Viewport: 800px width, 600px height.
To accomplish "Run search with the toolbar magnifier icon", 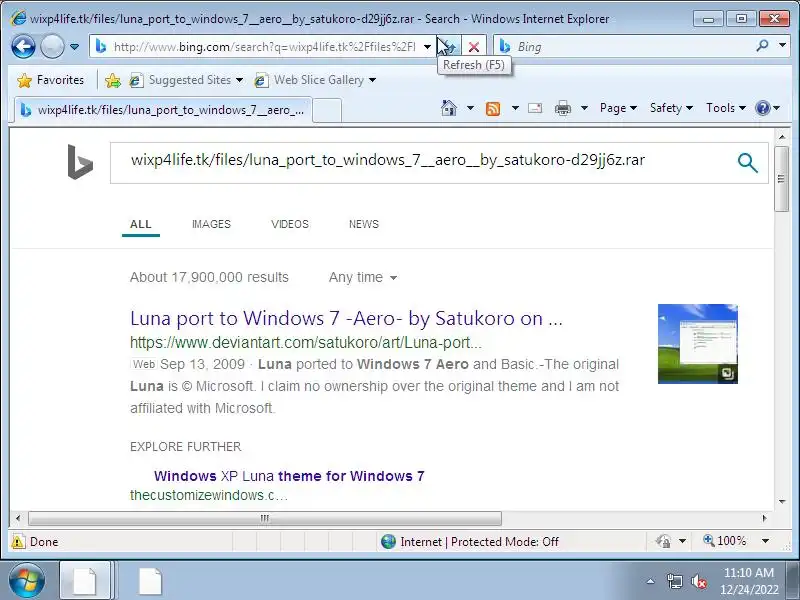I will click(763, 46).
